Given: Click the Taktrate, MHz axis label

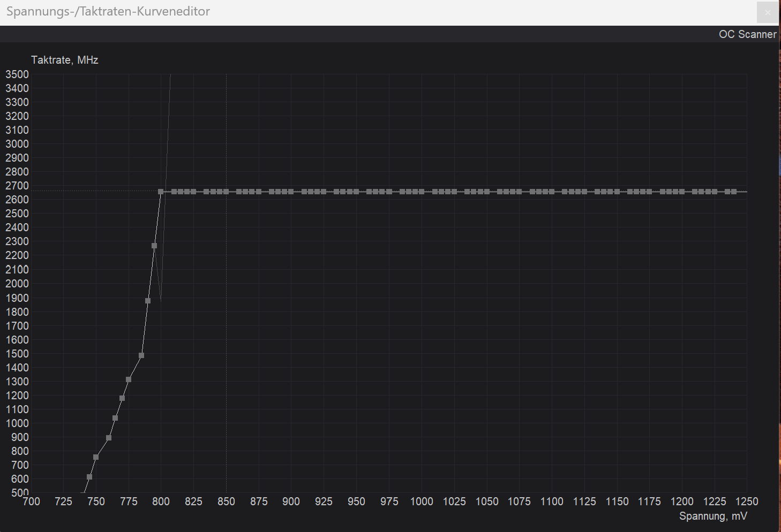Looking at the screenshot, I should (x=64, y=60).
